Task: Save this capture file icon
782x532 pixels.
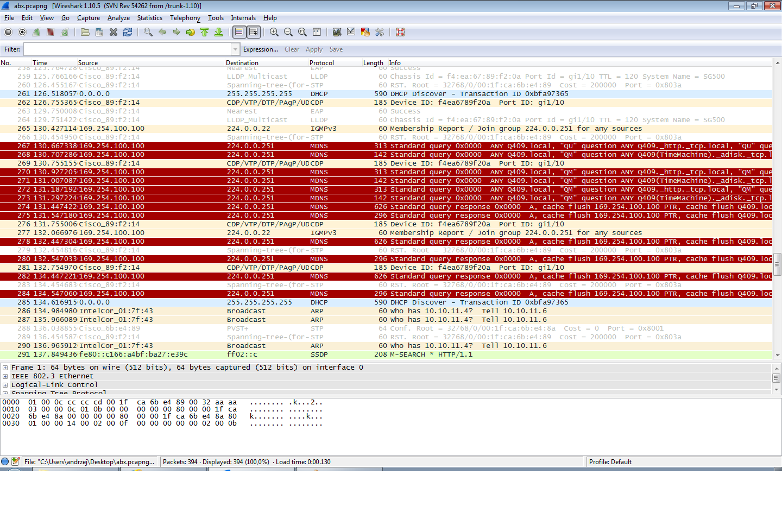Action: [x=99, y=32]
